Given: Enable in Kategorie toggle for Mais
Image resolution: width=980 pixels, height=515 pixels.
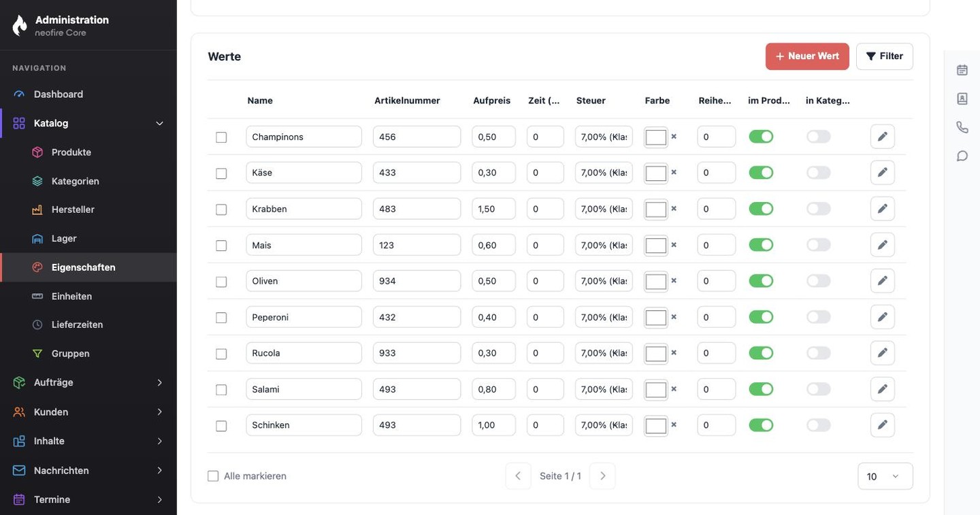Looking at the screenshot, I should tap(819, 245).
